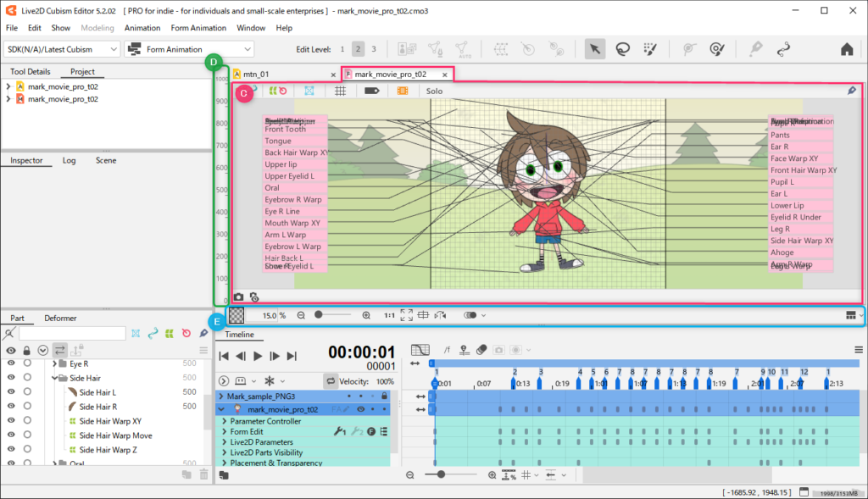Viewport: 868px width, 499px height.
Task: Expand the Form Edit track
Action: tap(224, 431)
